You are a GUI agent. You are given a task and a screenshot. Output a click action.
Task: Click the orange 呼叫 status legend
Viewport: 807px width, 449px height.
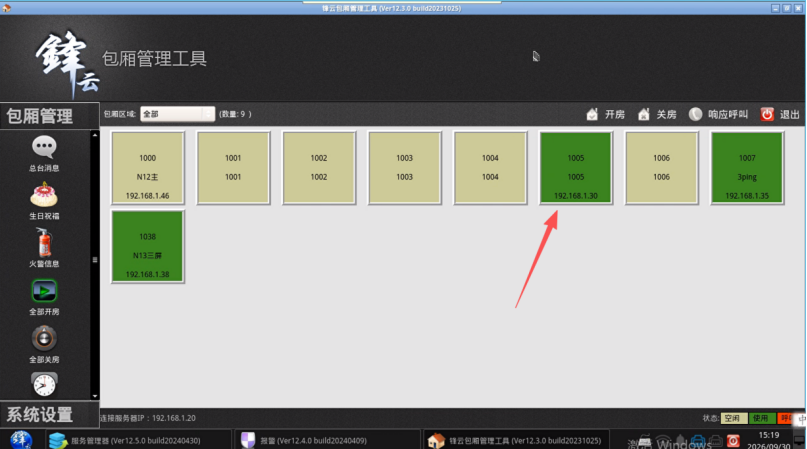tap(786, 418)
